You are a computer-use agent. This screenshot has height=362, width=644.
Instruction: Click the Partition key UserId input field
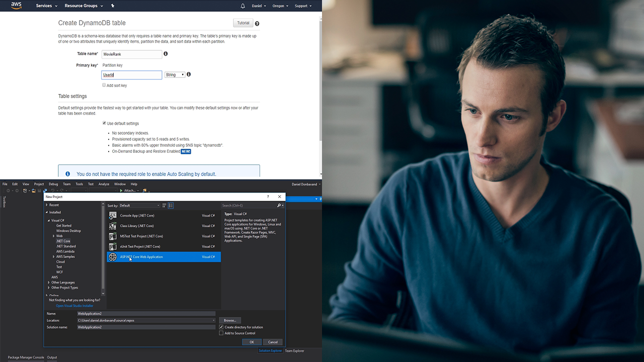[131, 75]
